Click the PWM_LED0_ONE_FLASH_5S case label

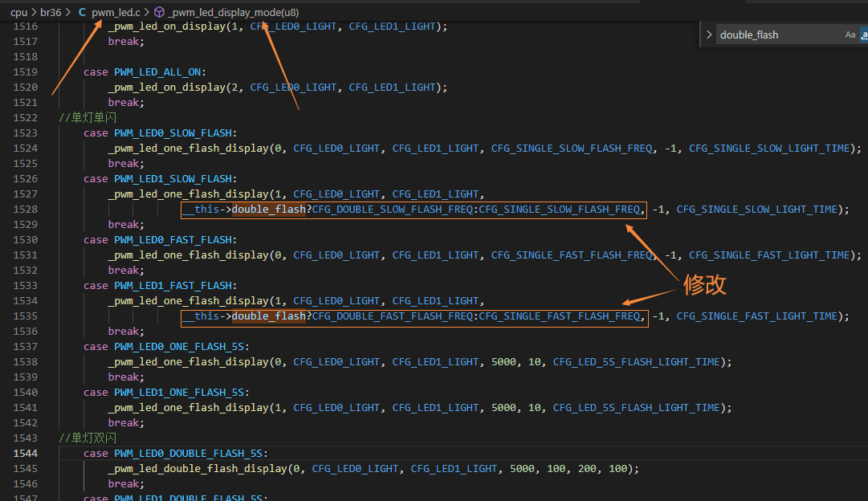(179, 347)
